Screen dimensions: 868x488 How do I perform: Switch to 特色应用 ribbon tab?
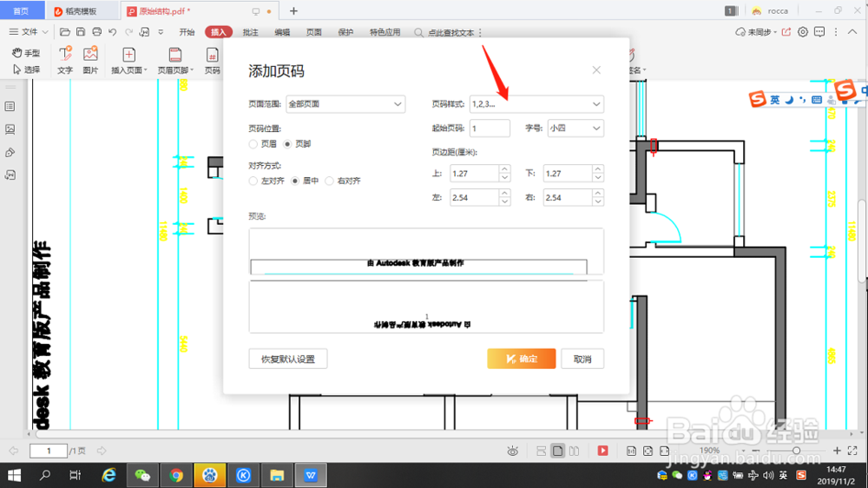pyautogui.click(x=385, y=32)
